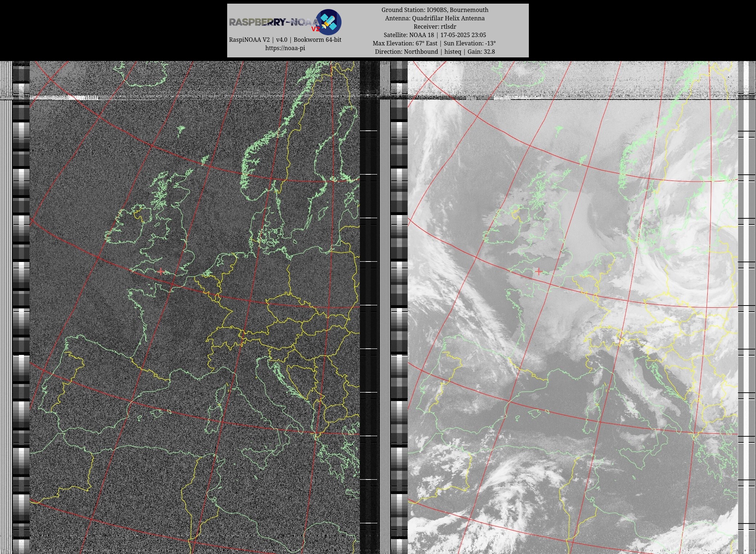756x554 pixels.
Task: Select the 'Ground Station: IO90BS, Bournemouth' line
Action: (x=435, y=10)
